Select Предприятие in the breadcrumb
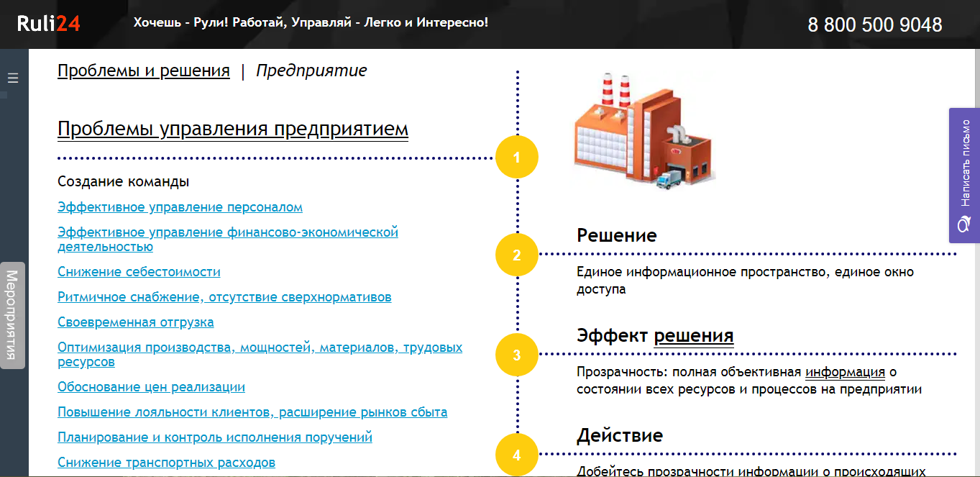This screenshot has width=980, height=477. click(312, 71)
